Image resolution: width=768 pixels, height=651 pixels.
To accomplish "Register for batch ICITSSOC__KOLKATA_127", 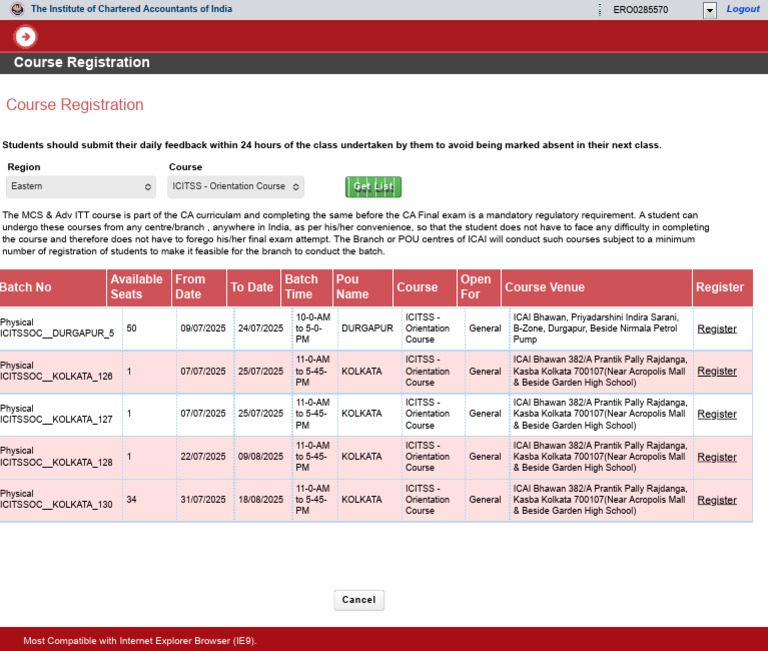I will click(x=717, y=414).
